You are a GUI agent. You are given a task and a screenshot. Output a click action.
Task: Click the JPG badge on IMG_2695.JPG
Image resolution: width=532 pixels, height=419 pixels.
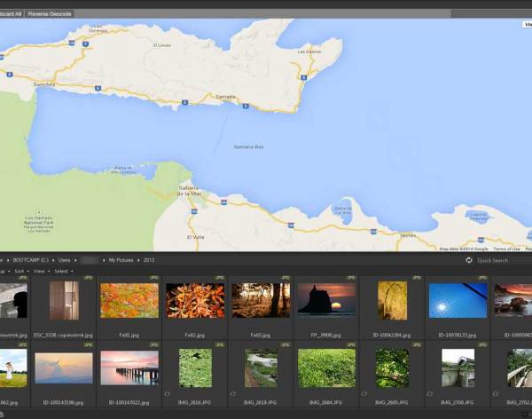[x=417, y=345]
